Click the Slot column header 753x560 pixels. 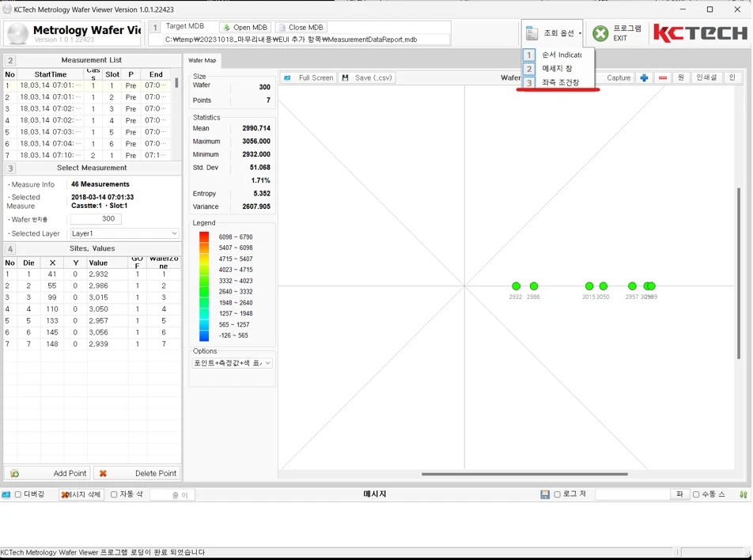click(112, 74)
